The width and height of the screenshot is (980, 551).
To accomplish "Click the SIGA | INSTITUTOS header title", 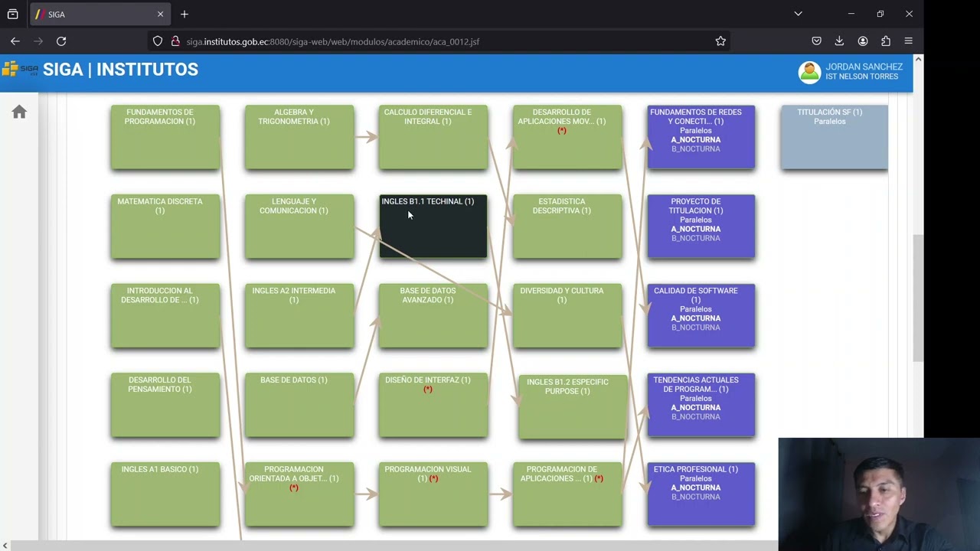I will [120, 70].
